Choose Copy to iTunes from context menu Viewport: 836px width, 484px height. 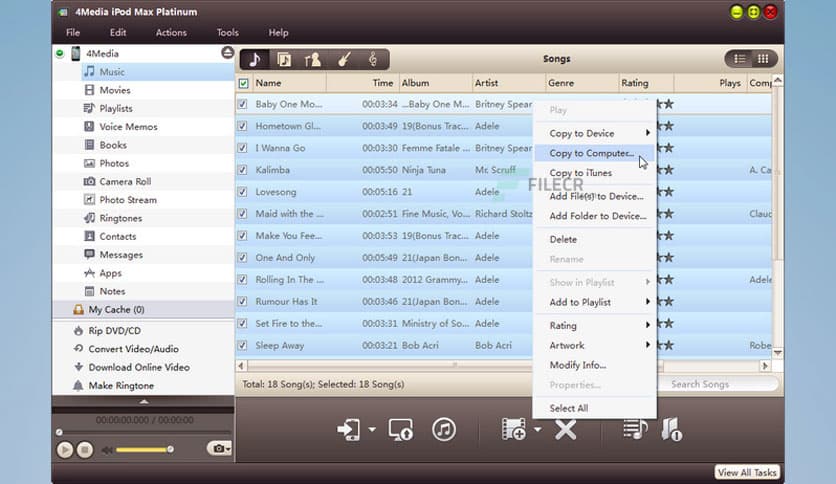594,173
